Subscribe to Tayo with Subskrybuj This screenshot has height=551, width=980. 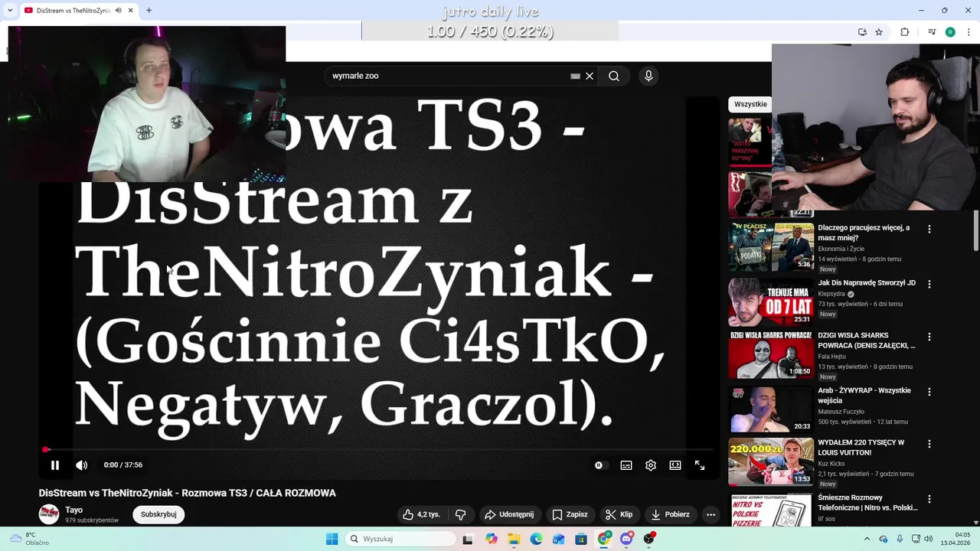[x=158, y=514]
